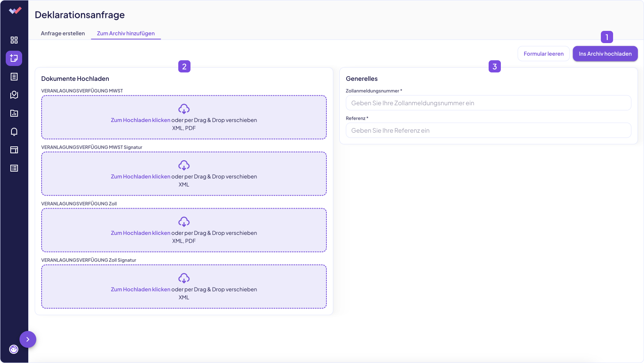This screenshot has height=363, width=644.
Task: Open the user avatar profile icon
Action: click(14, 349)
